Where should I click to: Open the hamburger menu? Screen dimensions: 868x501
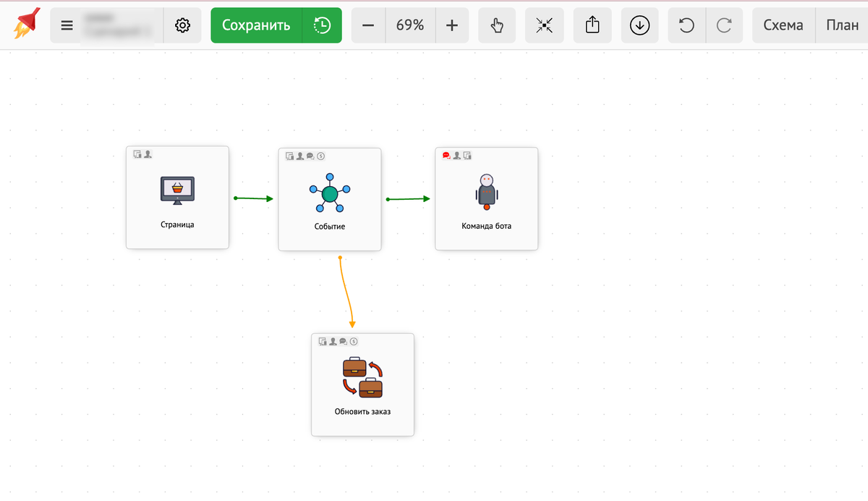[67, 25]
